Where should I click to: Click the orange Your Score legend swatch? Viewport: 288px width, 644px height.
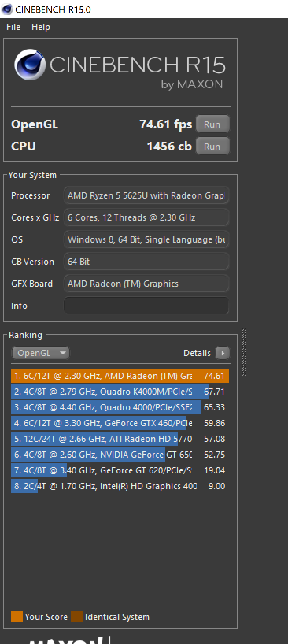tap(17, 616)
